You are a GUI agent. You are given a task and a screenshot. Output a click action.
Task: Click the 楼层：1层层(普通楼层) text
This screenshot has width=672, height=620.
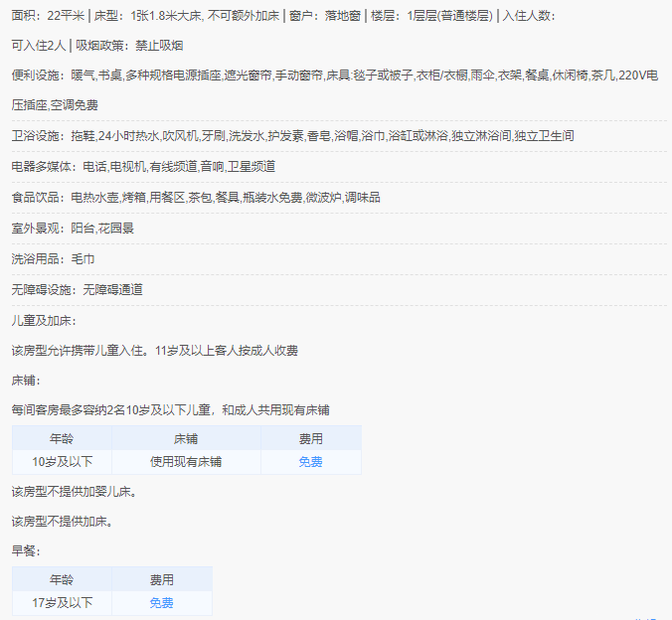point(431,16)
